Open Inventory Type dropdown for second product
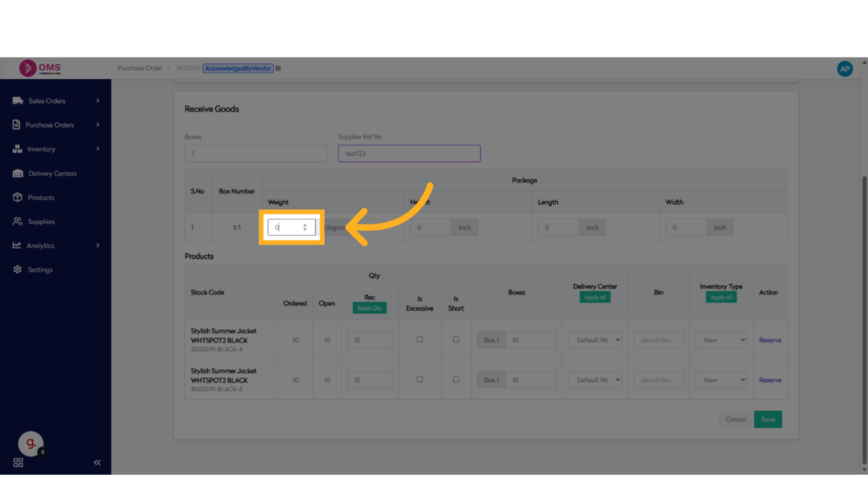The height and width of the screenshot is (488, 868). (x=721, y=380)
